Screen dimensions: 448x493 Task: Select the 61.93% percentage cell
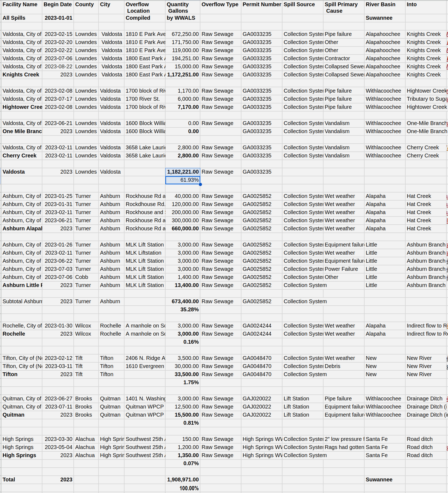click(x=183, y=180)
